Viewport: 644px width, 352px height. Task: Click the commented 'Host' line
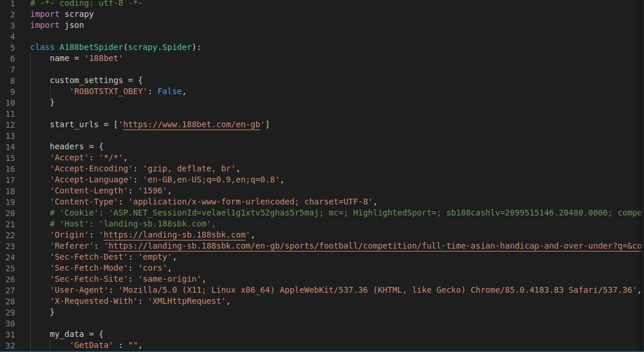point(132,224)
